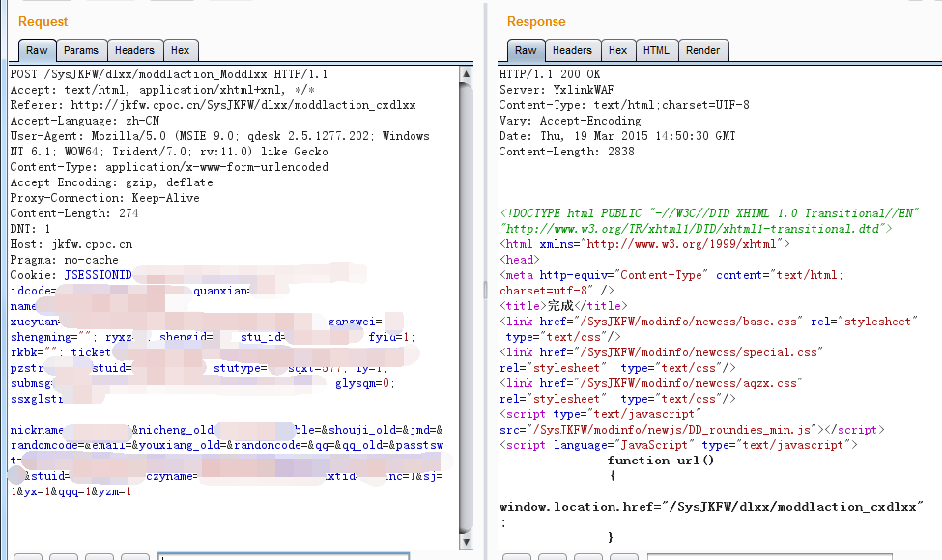Click the 'Vary: Accept-Encoding' line
This screenshot has width=942, height=560.
tap(570, 121)
